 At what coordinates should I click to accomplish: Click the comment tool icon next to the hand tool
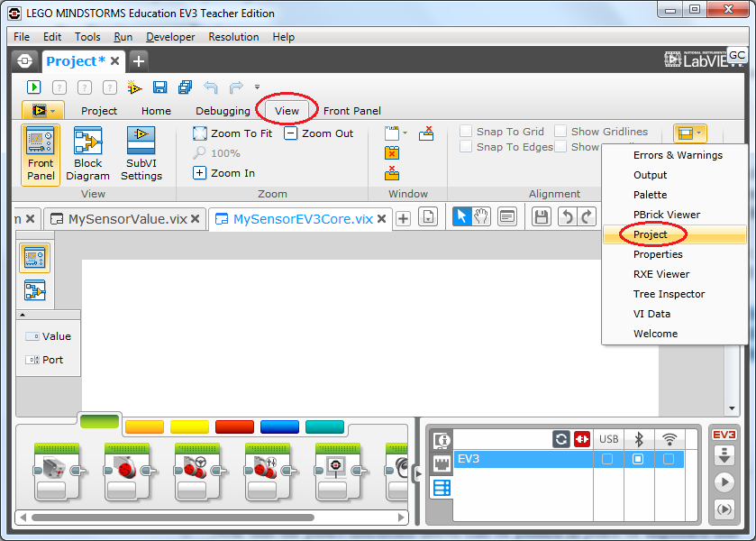coord(507,216)
